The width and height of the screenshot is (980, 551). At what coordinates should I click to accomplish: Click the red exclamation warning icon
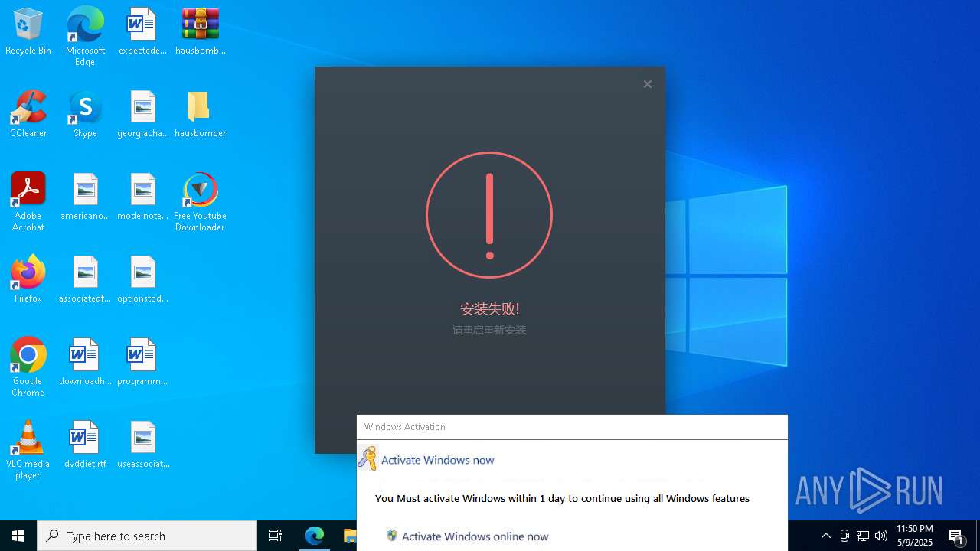tap(489, 215)
